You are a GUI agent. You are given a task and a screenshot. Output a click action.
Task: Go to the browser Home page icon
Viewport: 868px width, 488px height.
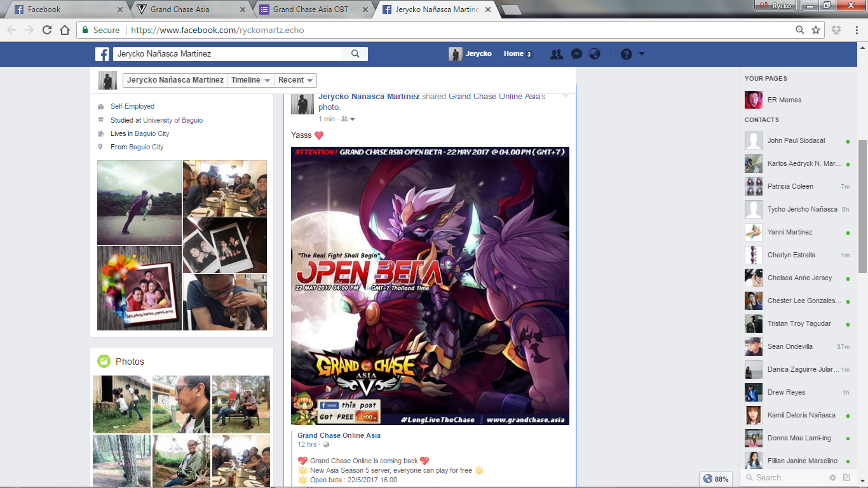point(65,30)
